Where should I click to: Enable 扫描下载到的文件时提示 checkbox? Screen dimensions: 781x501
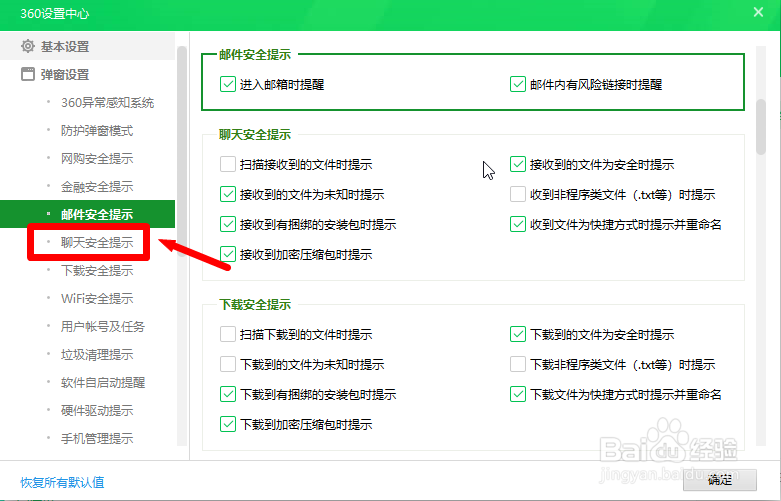point(228,334)
